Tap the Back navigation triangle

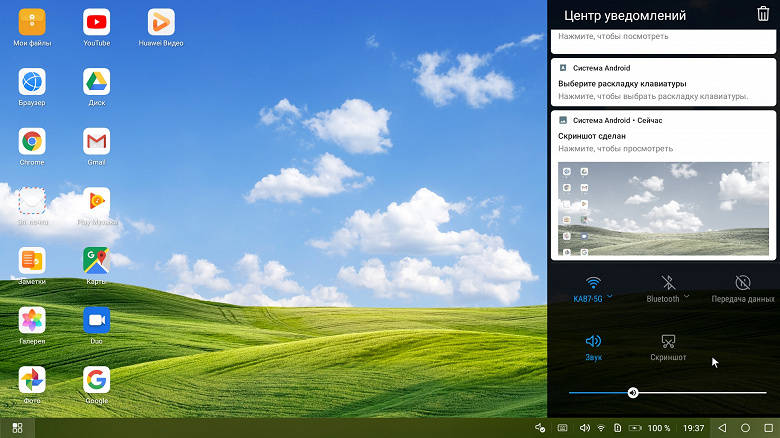[x=722, y=428]
